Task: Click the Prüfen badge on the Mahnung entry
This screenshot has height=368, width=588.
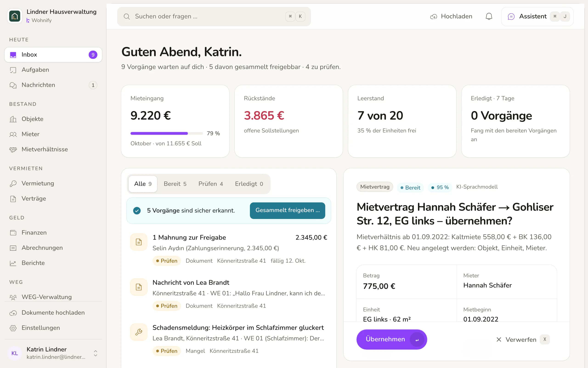Action: click(x=167, y=261)
